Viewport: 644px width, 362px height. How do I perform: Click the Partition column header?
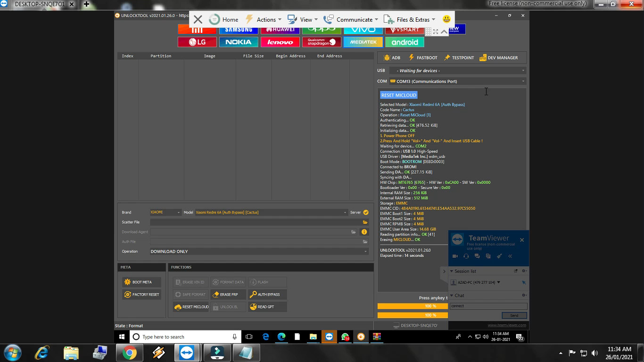coord(161,56)
